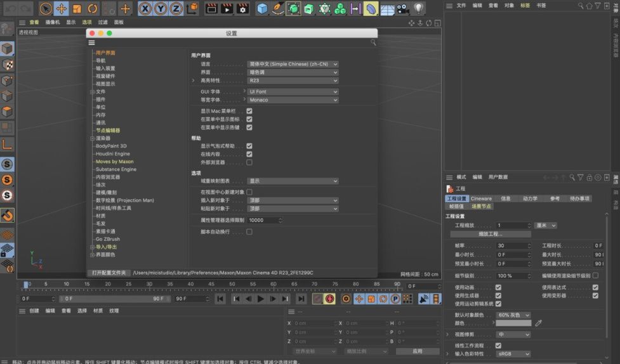The width and height of the screenshot is (620, 364).
Task: Select the Move tool in top toolbar
Action: [x=62, y=8]
